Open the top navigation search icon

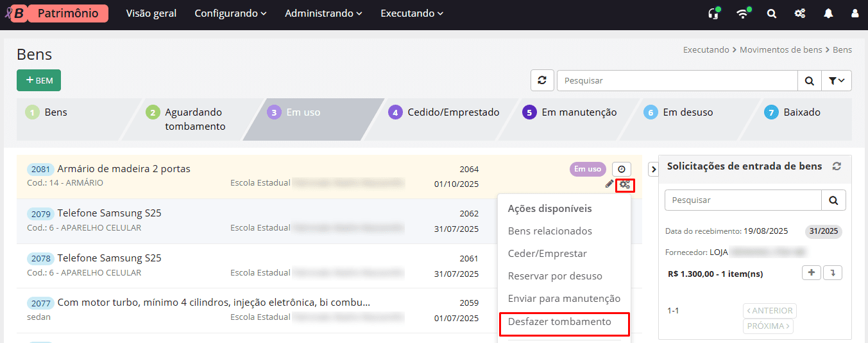[x=772, y=13]
